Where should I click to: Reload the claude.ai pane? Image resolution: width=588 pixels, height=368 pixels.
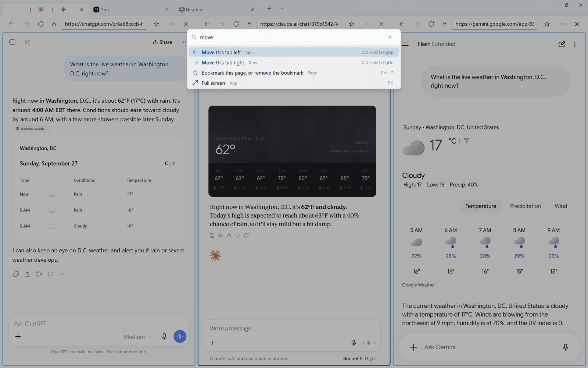pos(236,24)
